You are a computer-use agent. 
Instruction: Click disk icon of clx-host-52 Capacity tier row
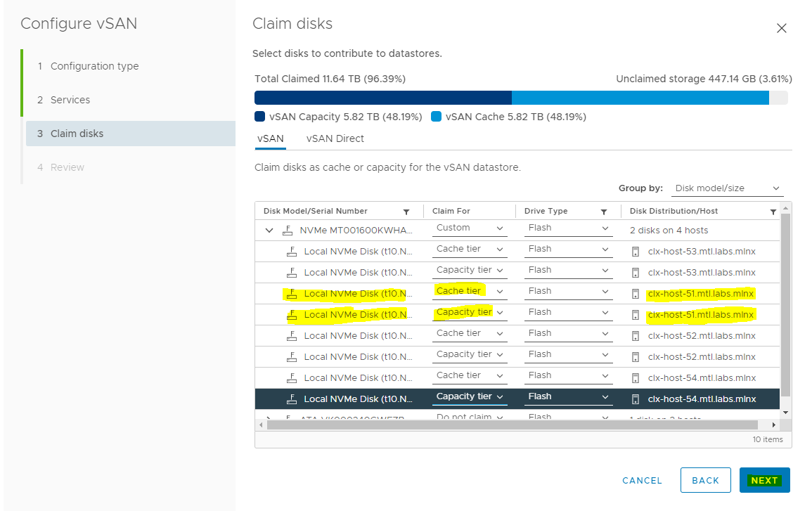pos(292,357)
